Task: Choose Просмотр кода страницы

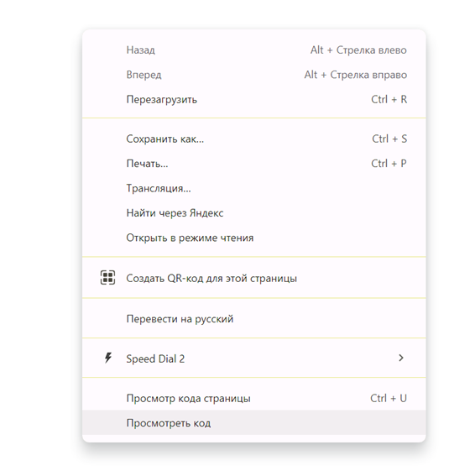Action: point(254,398)
